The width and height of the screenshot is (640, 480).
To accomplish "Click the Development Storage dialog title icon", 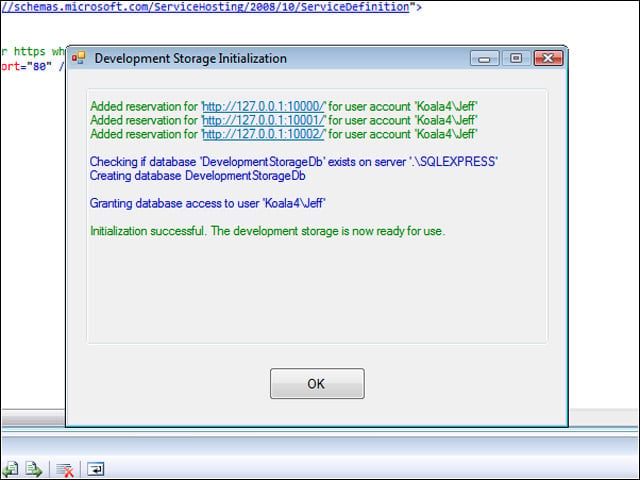I will coord(78,58).
